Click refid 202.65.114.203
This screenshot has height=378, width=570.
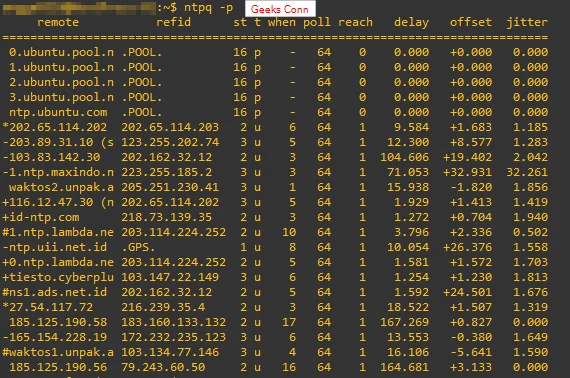[170, 127]
